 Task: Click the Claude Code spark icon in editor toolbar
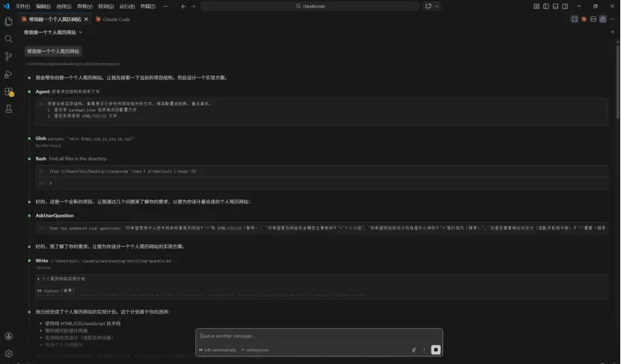point(584,19)
